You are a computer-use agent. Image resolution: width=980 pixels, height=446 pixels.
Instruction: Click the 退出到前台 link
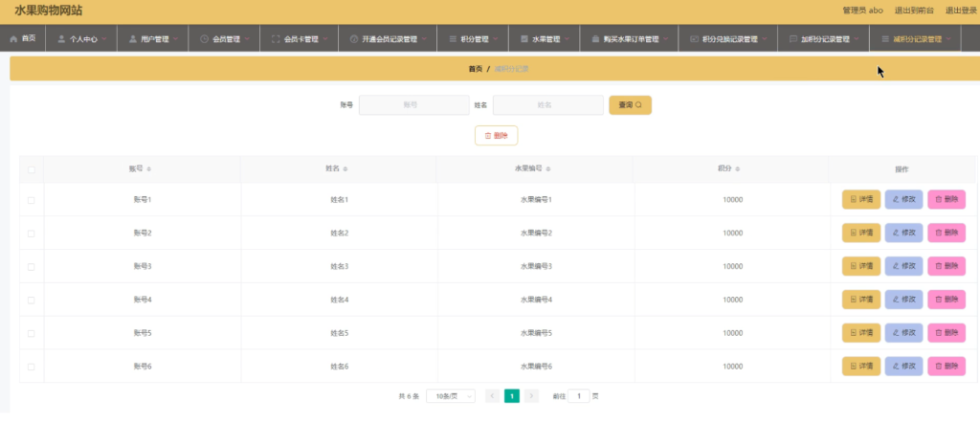(914, 11)
